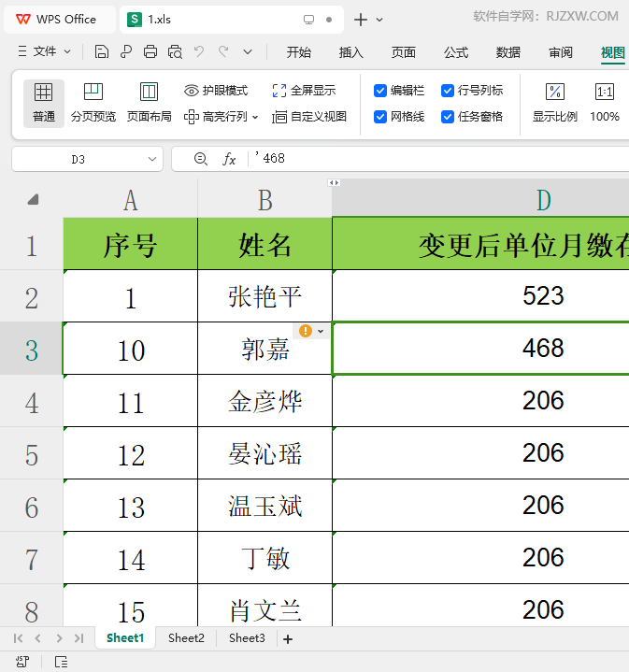This screenshot has width=629, height=672.
Task: Click the fx insert function icon
Action: tap(229, 159)
